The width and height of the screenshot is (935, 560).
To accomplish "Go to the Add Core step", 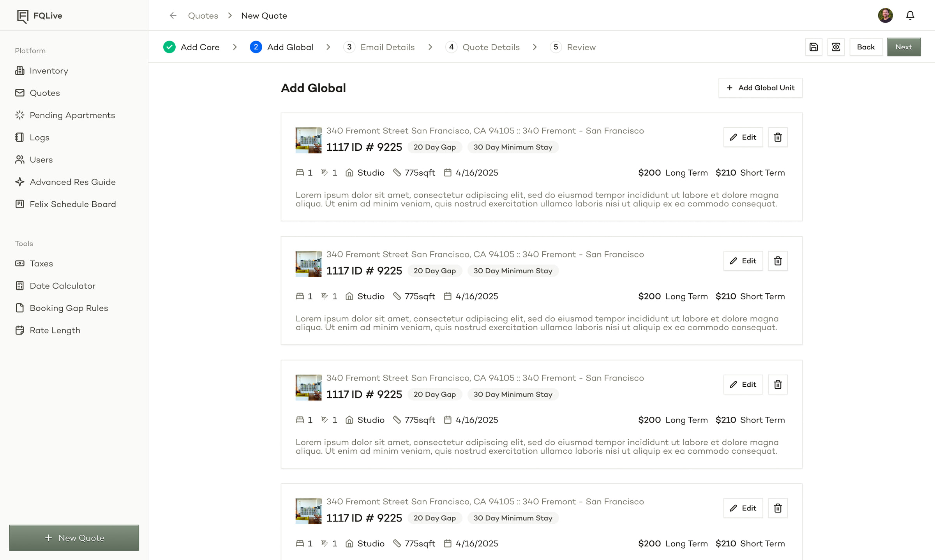I will pos(191,47).
